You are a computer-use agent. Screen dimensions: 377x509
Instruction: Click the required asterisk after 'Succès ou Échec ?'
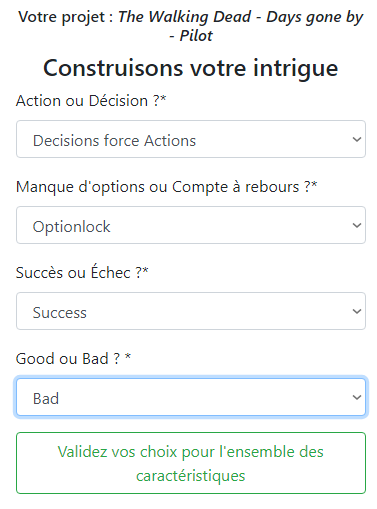pyautogui.click(x=145, y=270)
